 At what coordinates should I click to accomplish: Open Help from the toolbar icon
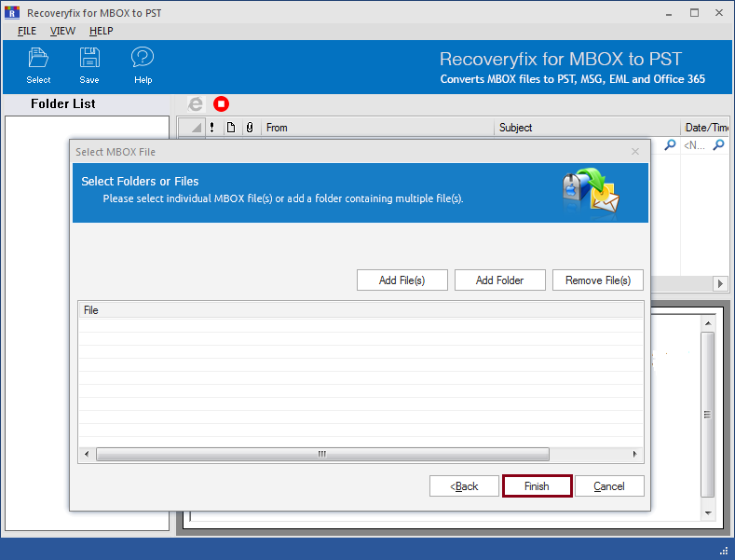coord(143,65)
